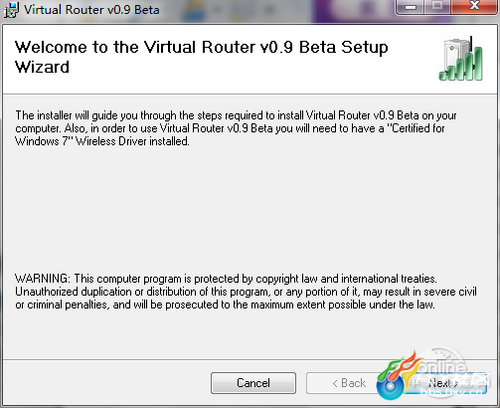Click the 'The installer will guide you' paragraph

click(236, 128)
